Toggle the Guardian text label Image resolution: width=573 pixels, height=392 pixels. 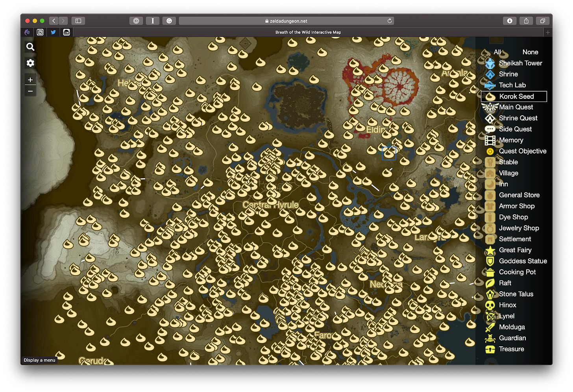pos(512,338)
